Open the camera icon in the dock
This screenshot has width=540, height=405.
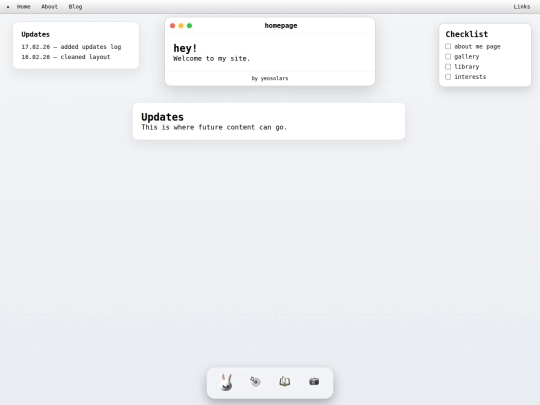tap(314, 382)
